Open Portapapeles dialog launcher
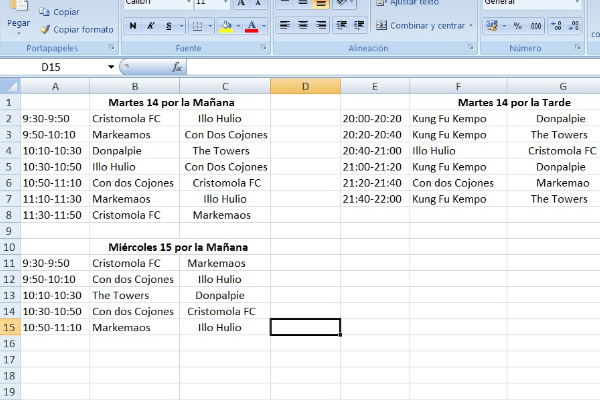The image size is (600, 400). coord(112,47)
